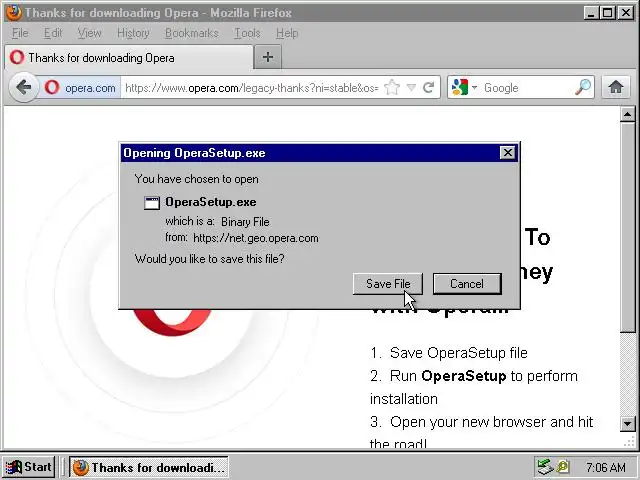This screenshot has width=640, height=480.
Task: Minimize the Firefox window
Action: point(591,13)
